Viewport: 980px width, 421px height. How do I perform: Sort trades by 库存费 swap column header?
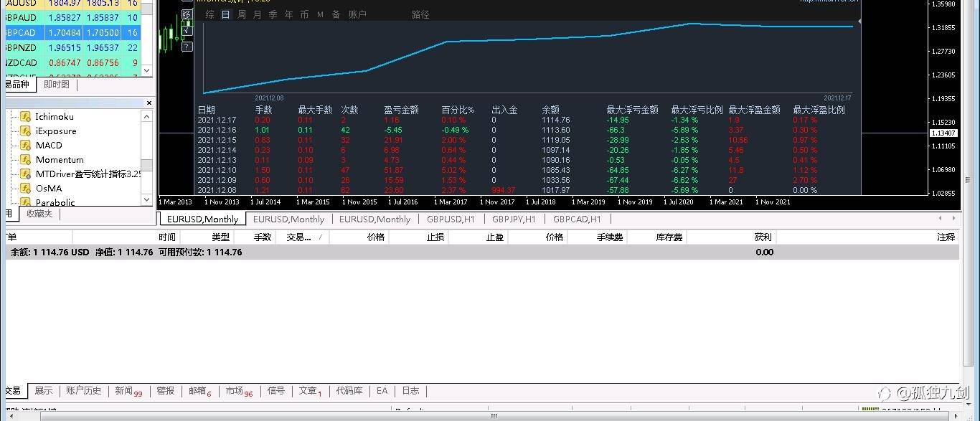coord(669,237)
